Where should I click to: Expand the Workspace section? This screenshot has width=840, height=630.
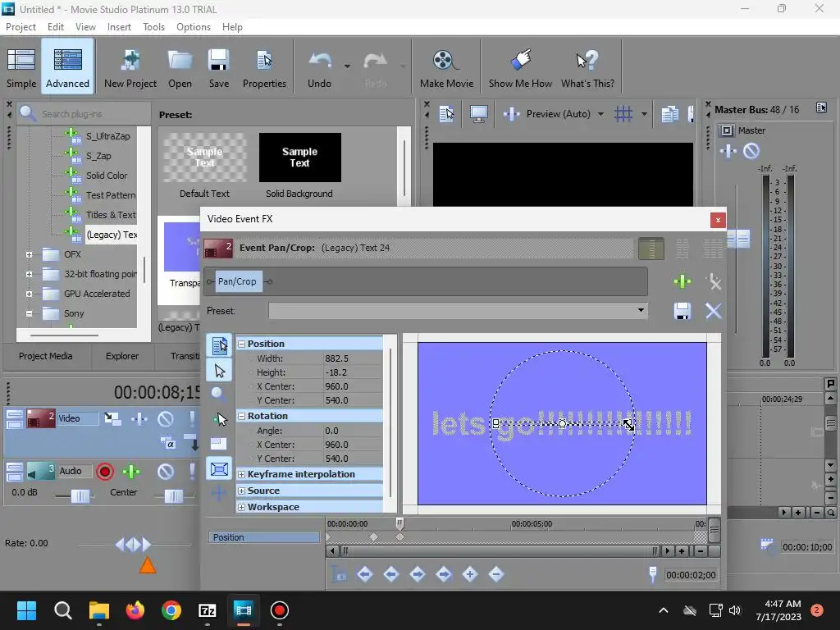click(242, 507)
